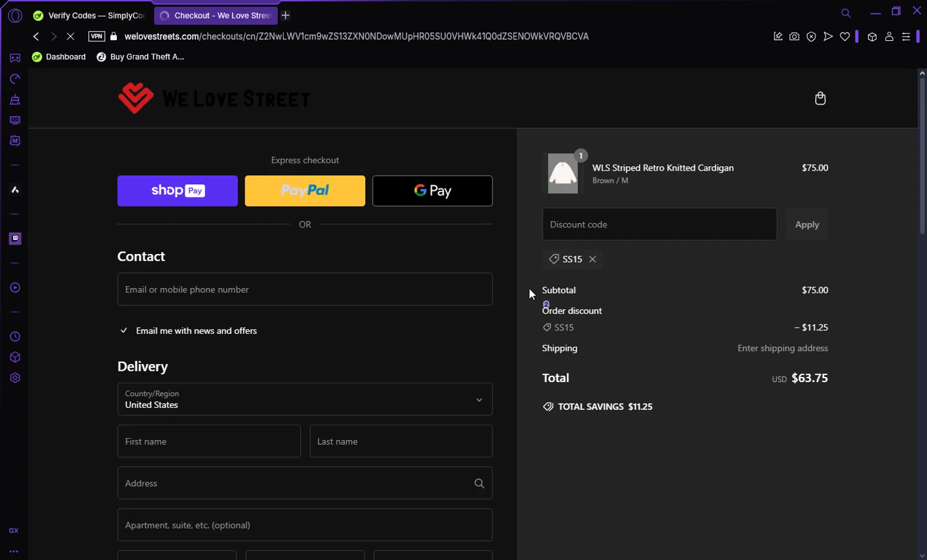Viewport: 927px width, 560px height.
Task: Switch to the Verify Codes SimplyCodes tab
Action: pos(90,15)
